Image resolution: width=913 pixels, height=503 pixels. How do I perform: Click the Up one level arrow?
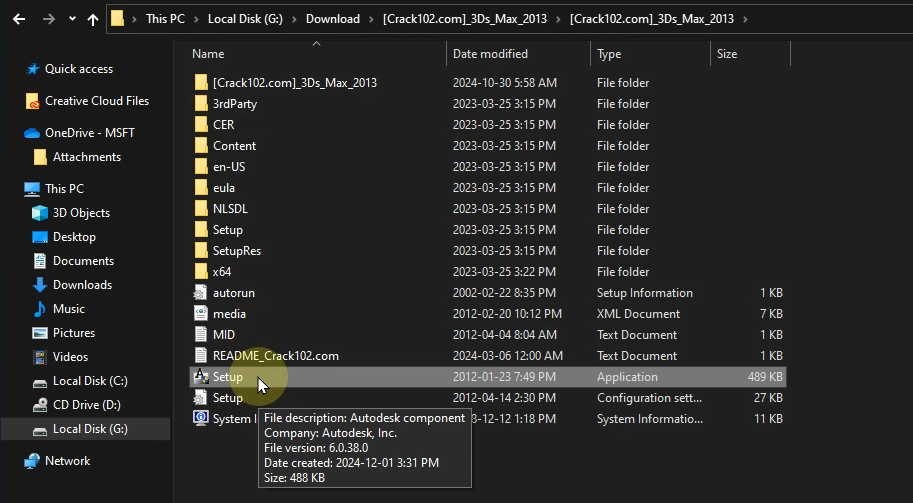click(x=93, y=19)
